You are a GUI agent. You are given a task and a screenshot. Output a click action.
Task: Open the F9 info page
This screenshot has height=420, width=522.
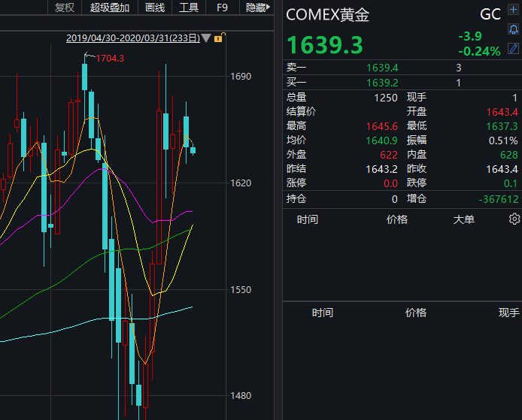click(x=222, y=8)
